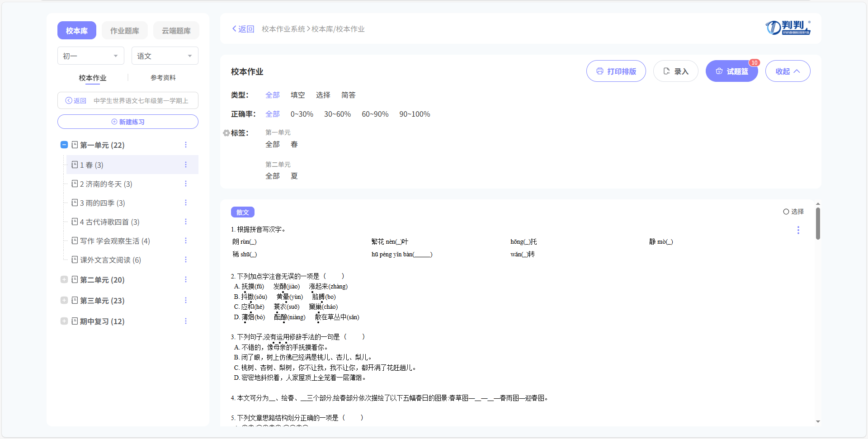The height and width of the screenshot is (439, 868).
Task: Switch to 参考资料 tab
Action: click(x=163, y=78)
